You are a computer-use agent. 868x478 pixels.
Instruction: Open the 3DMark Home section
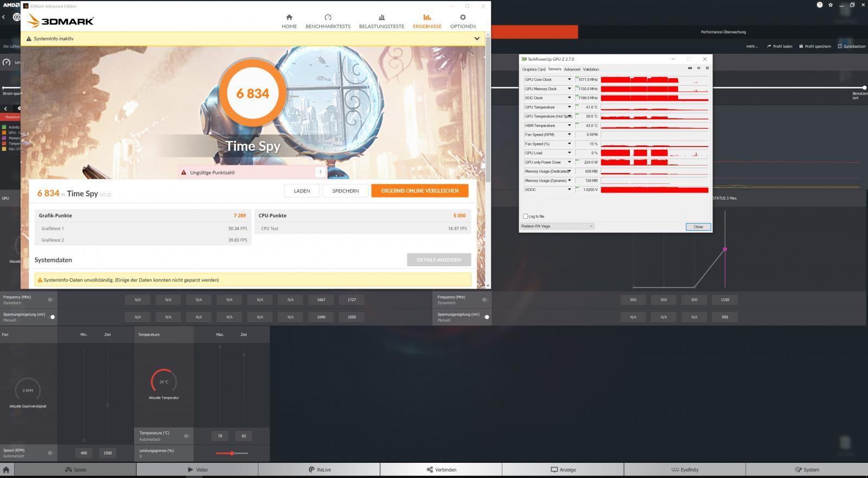click(289, 21)
